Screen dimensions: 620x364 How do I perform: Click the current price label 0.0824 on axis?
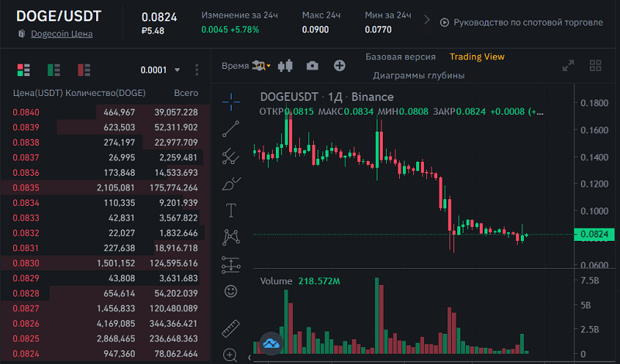pos(594,235)
